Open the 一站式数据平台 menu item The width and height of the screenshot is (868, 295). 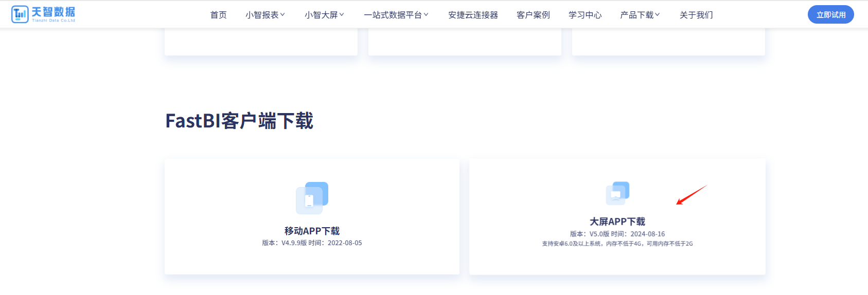[x=393, y=15]
